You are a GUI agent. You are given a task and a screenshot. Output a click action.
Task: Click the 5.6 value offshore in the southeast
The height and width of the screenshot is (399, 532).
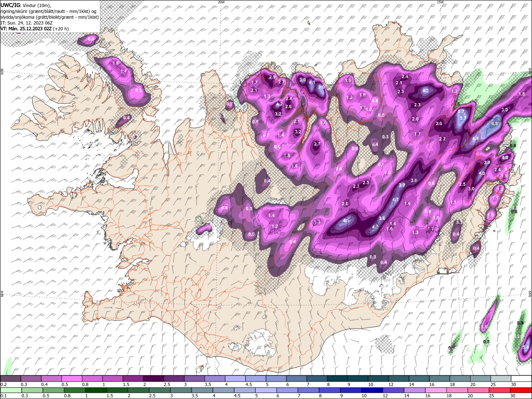pyautogui.click(x=525, y=347)
